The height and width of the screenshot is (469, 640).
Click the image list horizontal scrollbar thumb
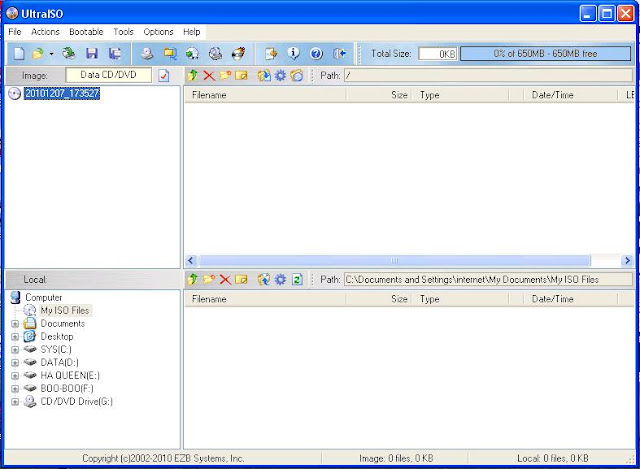(x=394, y=260)
